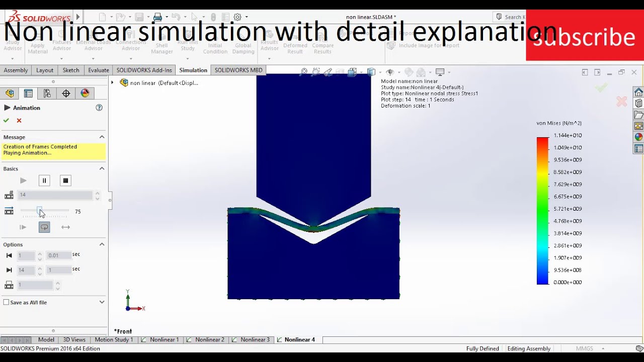Viewport: 644px width, 362px height.
Task: Collapse the Message section
Action: coord(102,137)
